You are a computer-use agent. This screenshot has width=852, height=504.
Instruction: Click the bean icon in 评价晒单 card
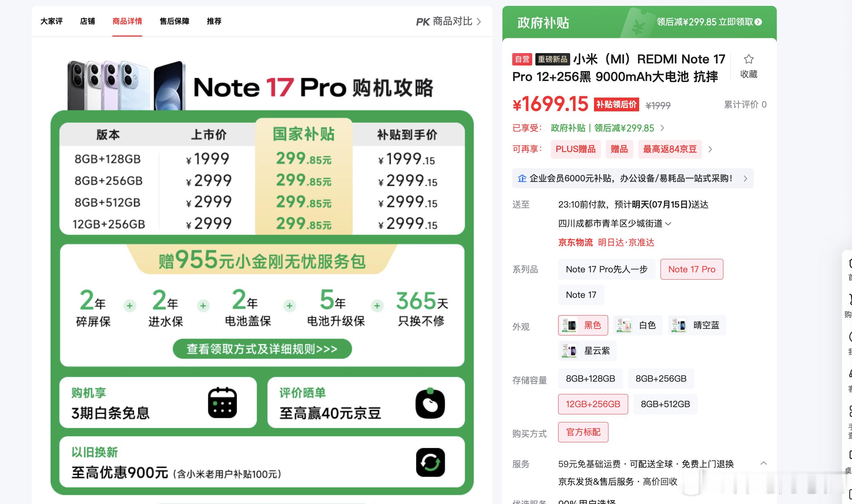430,403
